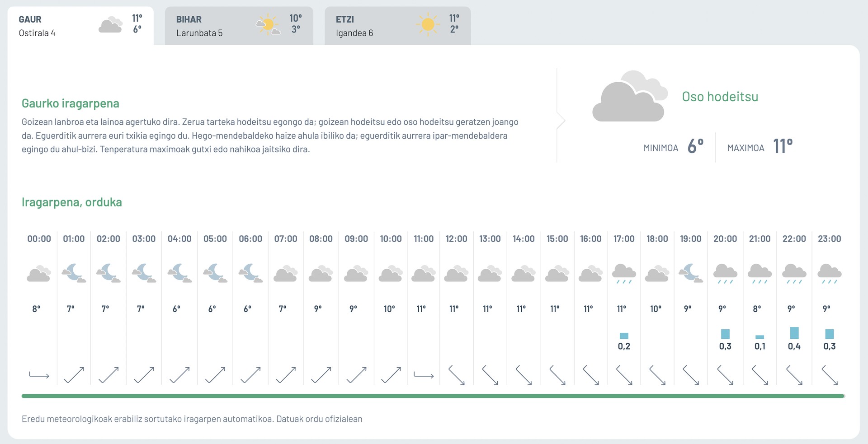Viewport: 868px width, 444px height.
Task: Click the 10:00 hour label
Action: point(391,238)
